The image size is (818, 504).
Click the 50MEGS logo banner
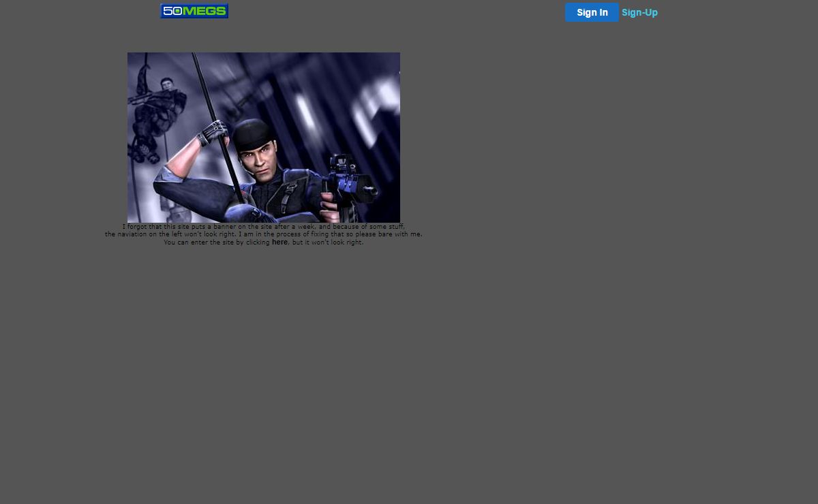click(x=194, y=11)
